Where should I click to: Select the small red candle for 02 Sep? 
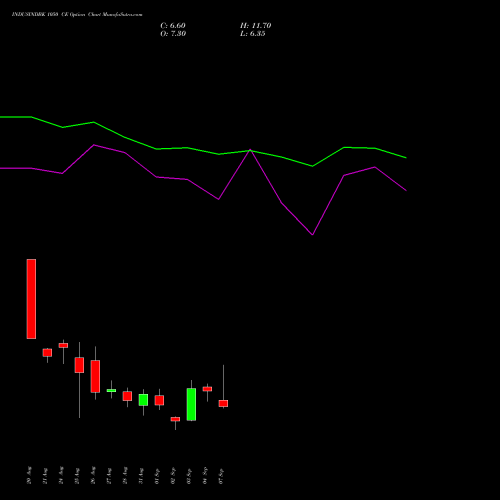[x=175, y=419]
